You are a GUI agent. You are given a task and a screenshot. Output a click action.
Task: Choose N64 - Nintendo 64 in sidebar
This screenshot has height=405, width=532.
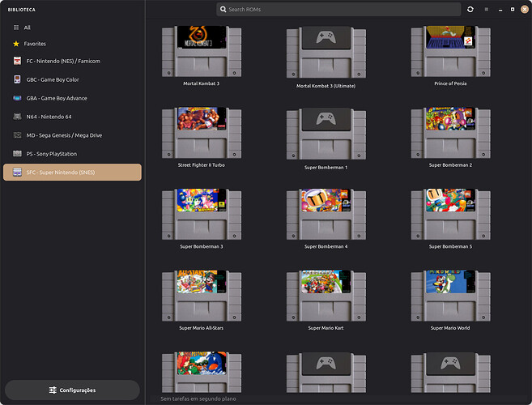point(72,117)
